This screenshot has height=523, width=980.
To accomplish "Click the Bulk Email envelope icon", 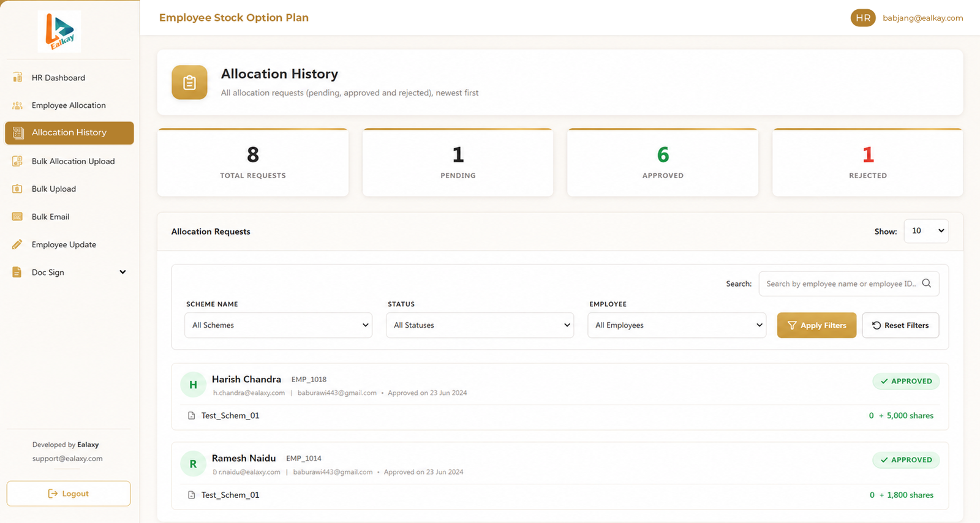I will coord(18,217).
